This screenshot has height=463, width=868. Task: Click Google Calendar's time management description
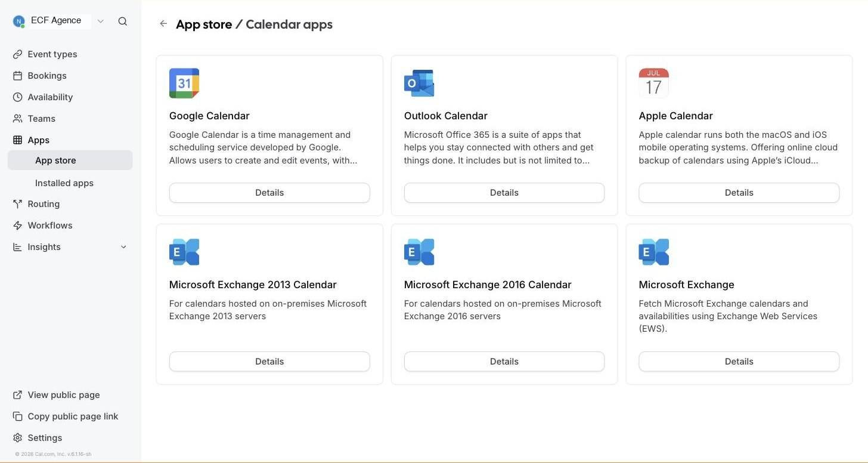pos(263,147)
